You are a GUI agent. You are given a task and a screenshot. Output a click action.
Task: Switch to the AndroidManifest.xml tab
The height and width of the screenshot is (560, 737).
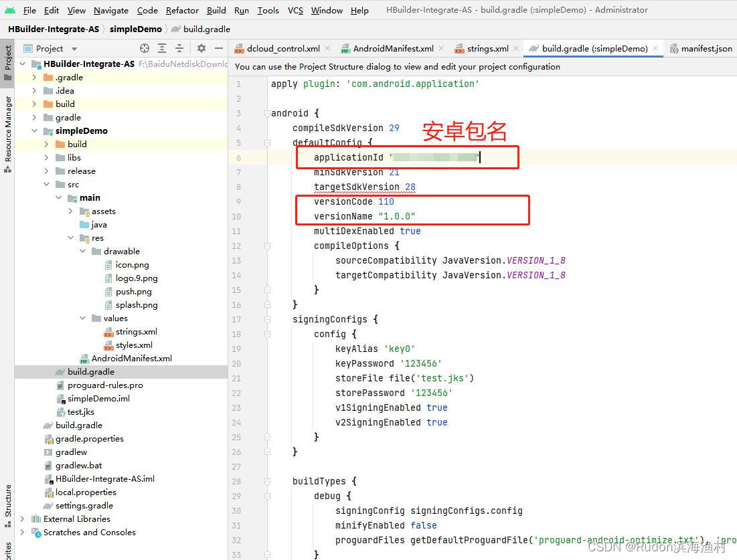[392, 48]
